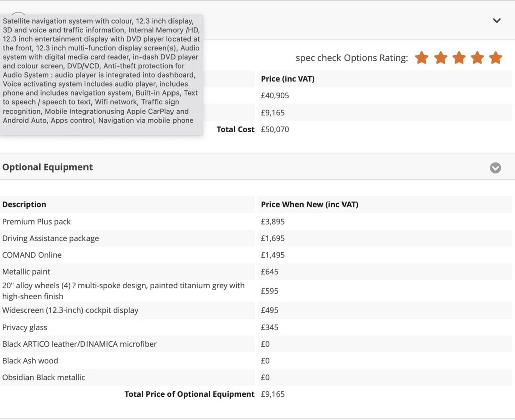Select the Privacy glass row
This screenshot has width=515, height=420.
[25, 327]
